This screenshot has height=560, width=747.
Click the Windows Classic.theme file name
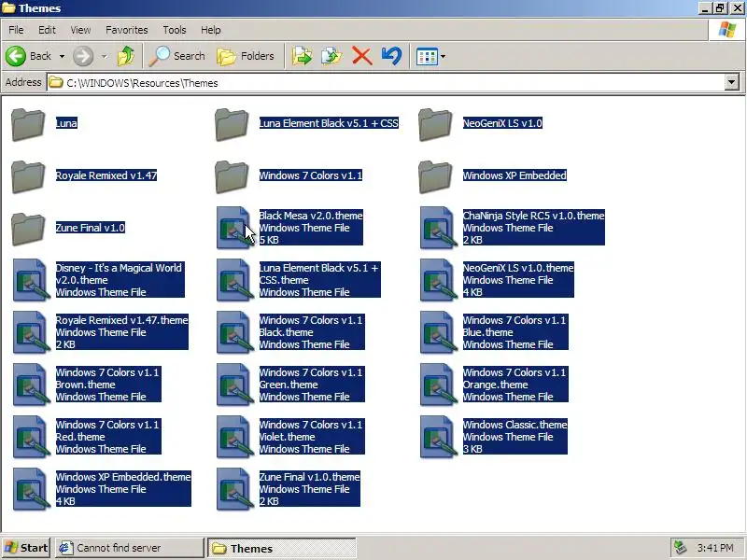click(x=515, y=425)
